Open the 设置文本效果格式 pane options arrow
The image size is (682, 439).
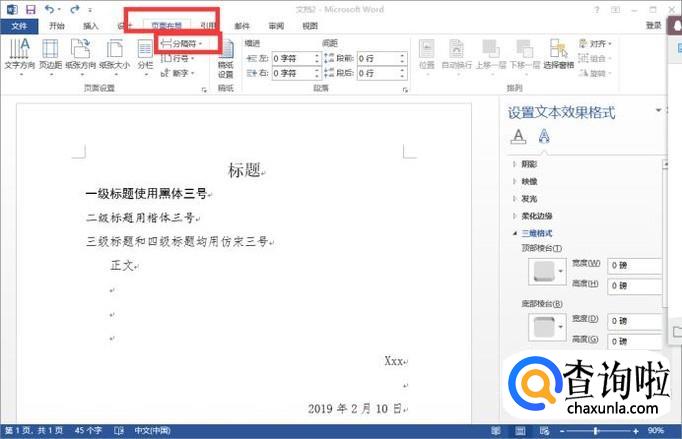tap(658, 111)
